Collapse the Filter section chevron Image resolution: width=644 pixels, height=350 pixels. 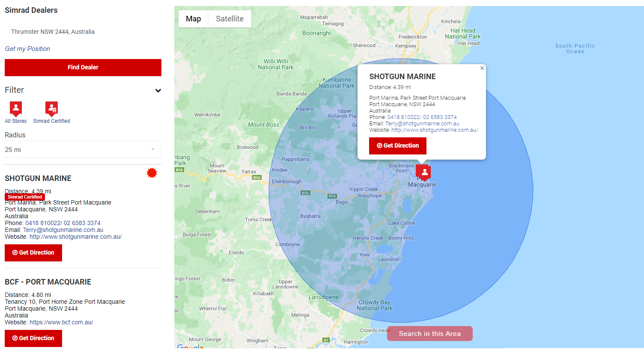coord(158,90)
